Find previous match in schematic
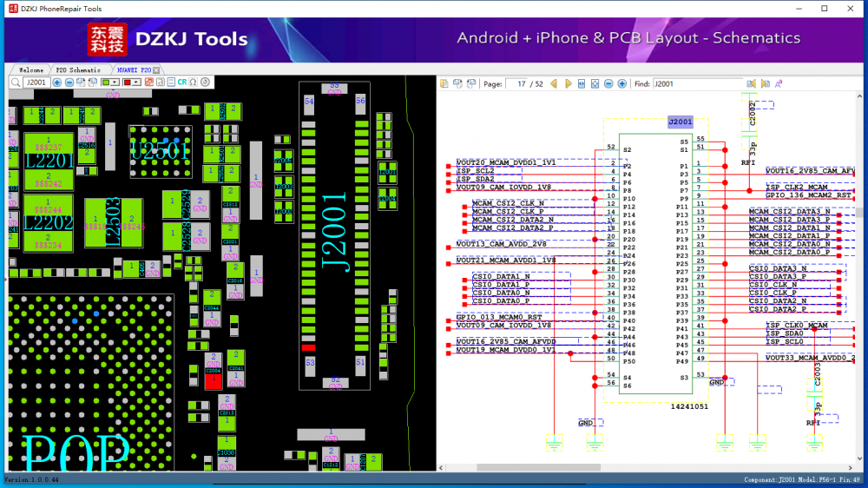The image size is (868, 488). pos(751,84)
